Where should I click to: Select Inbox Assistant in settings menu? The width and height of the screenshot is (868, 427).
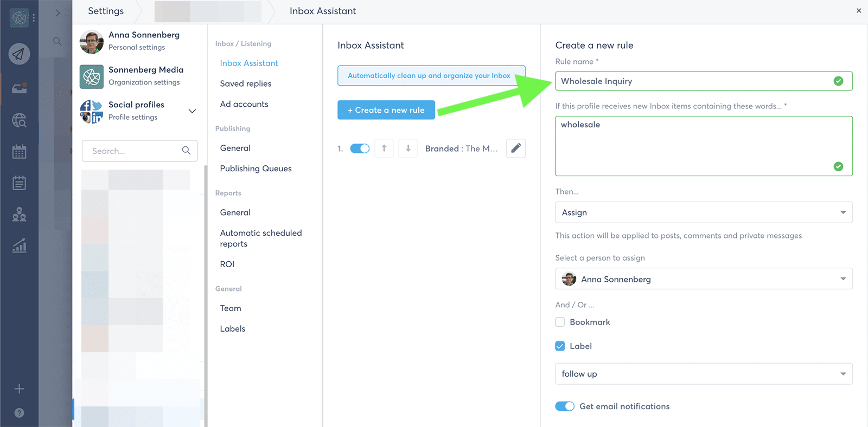click(x=249, y=63)
